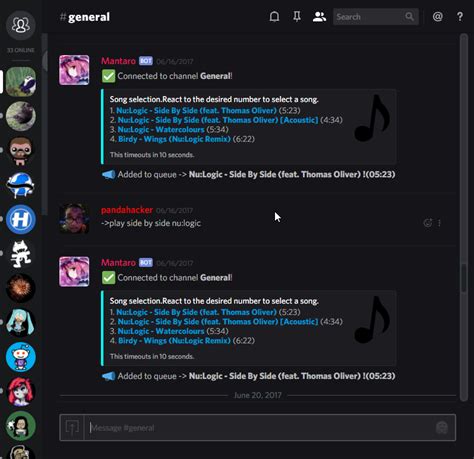Image resolution: width=474 pixels, height=459 pixels.
Task: Open notification settings bell icon
Action: point(274,17)
